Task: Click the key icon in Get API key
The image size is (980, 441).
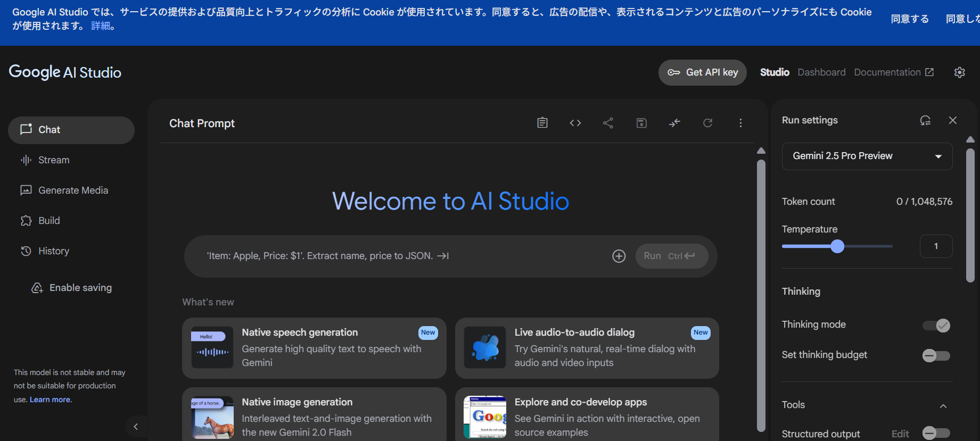Action: point(674,72)
